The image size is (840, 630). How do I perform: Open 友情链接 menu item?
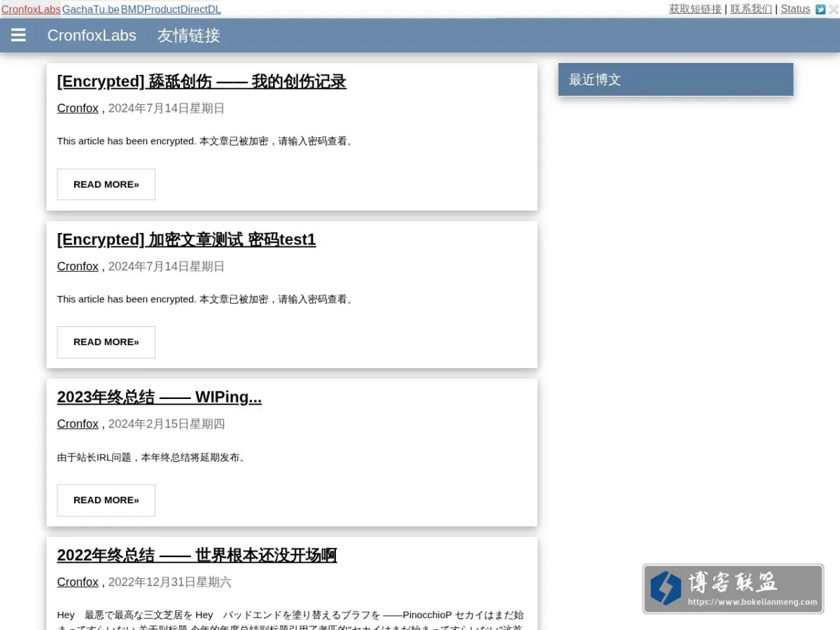pyautogui.click(x=189, y=36)
